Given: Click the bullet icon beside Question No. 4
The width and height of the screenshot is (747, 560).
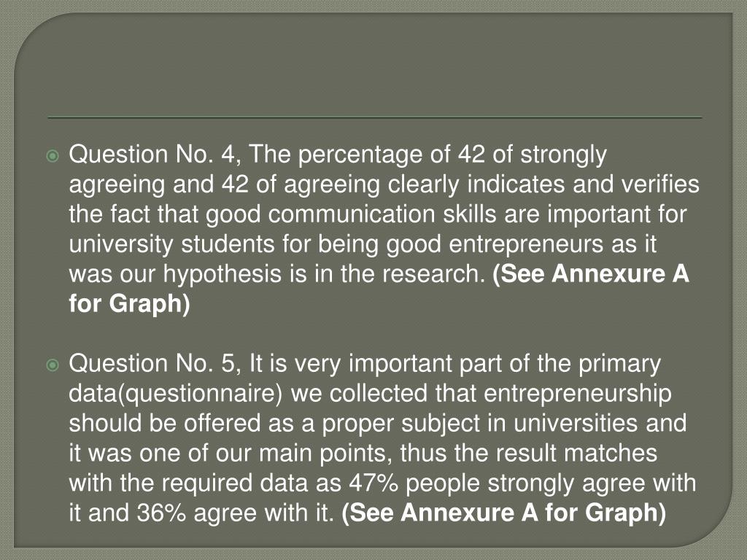Looking at the screenshot, I should coord(53,156).
